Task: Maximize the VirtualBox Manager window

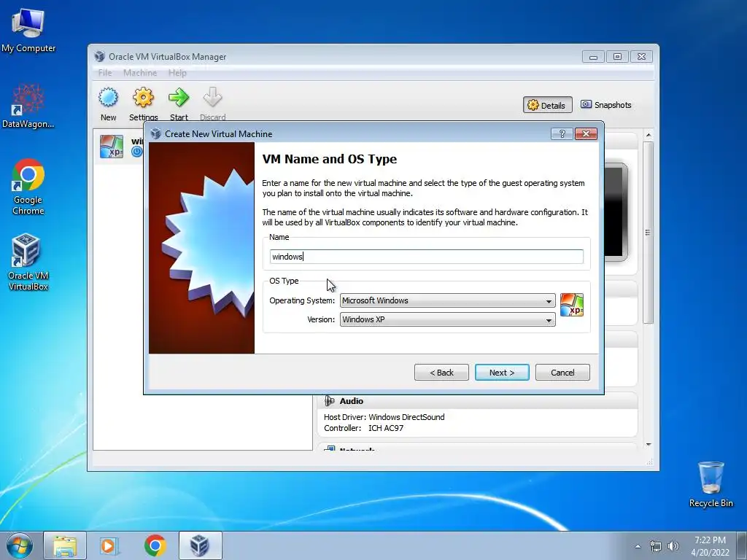Action: (x=617, y=57)
